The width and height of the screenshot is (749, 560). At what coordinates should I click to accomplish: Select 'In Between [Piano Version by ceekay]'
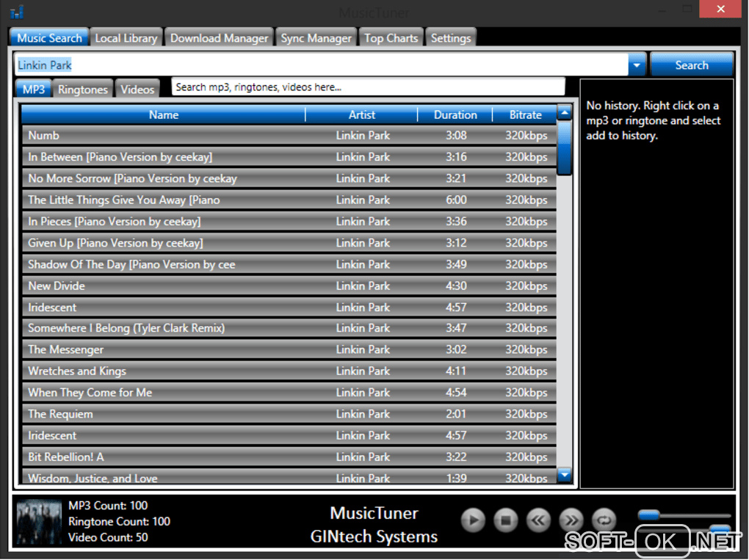(x=289, y=157)
